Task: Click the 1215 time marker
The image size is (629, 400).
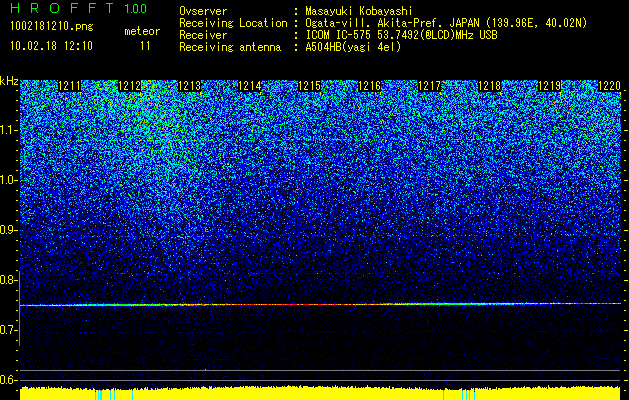Action: (310, 86)
